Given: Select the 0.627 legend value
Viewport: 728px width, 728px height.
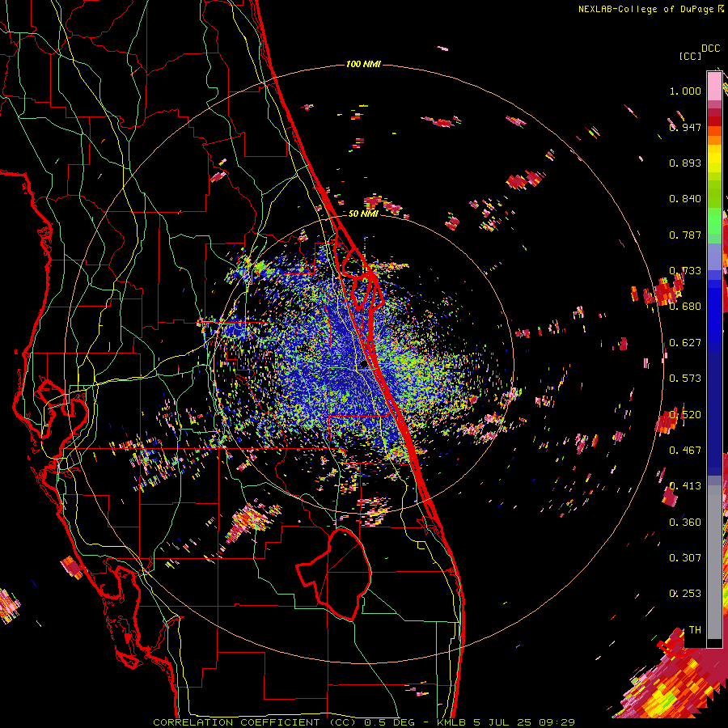Looking at the screenshot, I should click(685, 342).
